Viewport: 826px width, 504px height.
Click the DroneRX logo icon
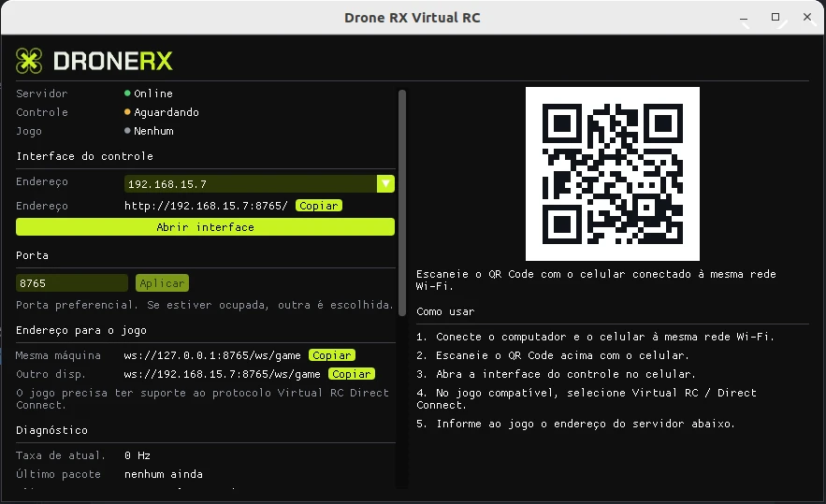[29, 61]
